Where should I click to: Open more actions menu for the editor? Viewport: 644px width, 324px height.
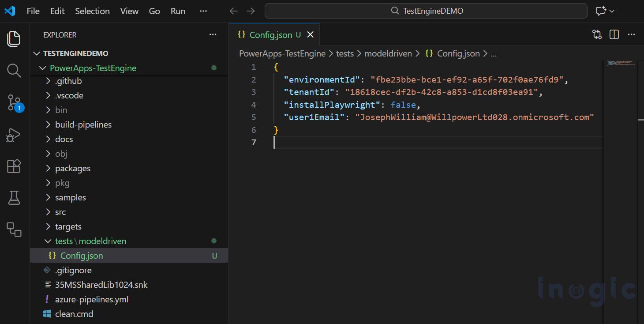tap(631, 34)
